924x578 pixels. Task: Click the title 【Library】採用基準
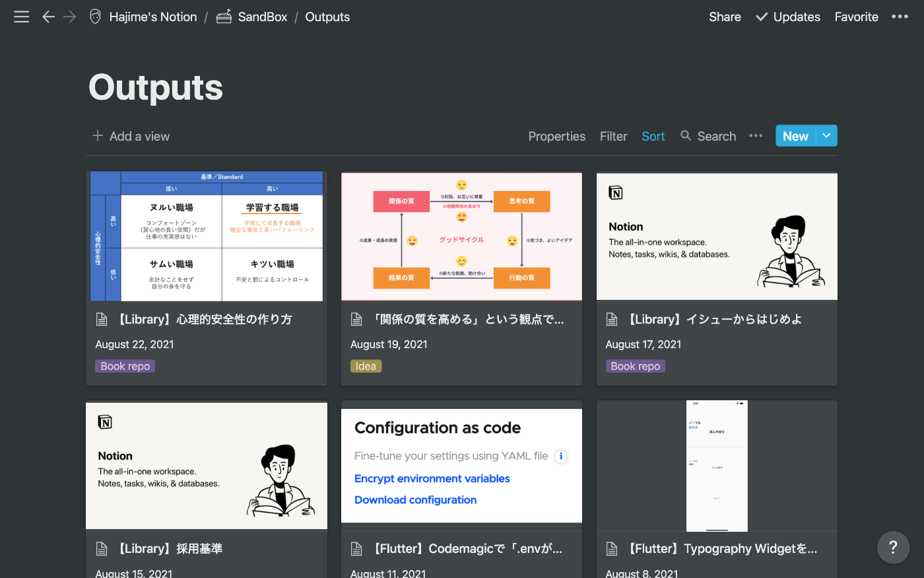pos(168,549)
